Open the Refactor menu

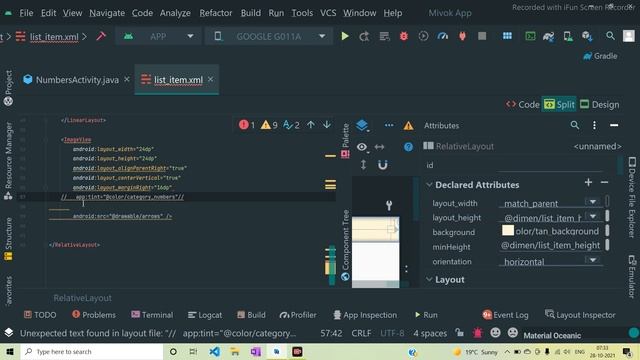(216, 13)
